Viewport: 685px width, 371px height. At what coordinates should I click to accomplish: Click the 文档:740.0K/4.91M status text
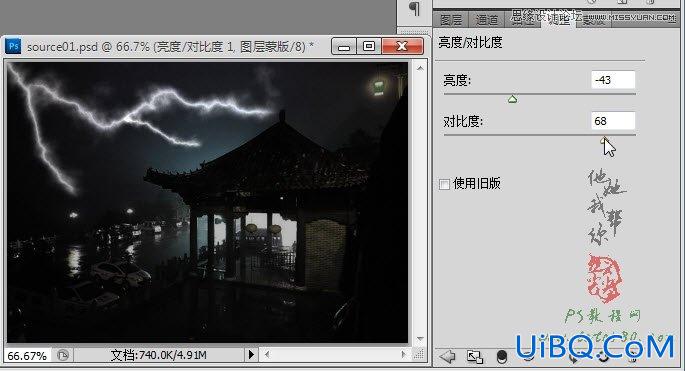tap(158, 355)
